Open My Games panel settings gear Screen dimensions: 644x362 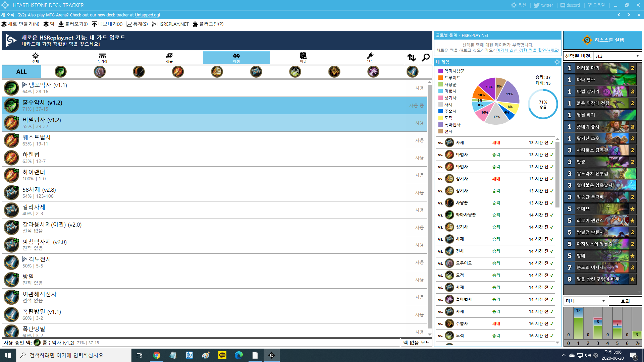coord(557,62)
